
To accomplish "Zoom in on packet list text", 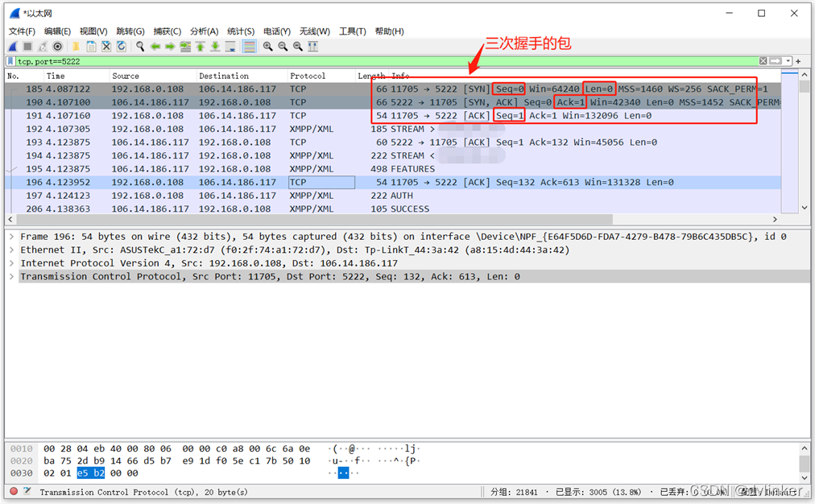I will click(267, 47).
